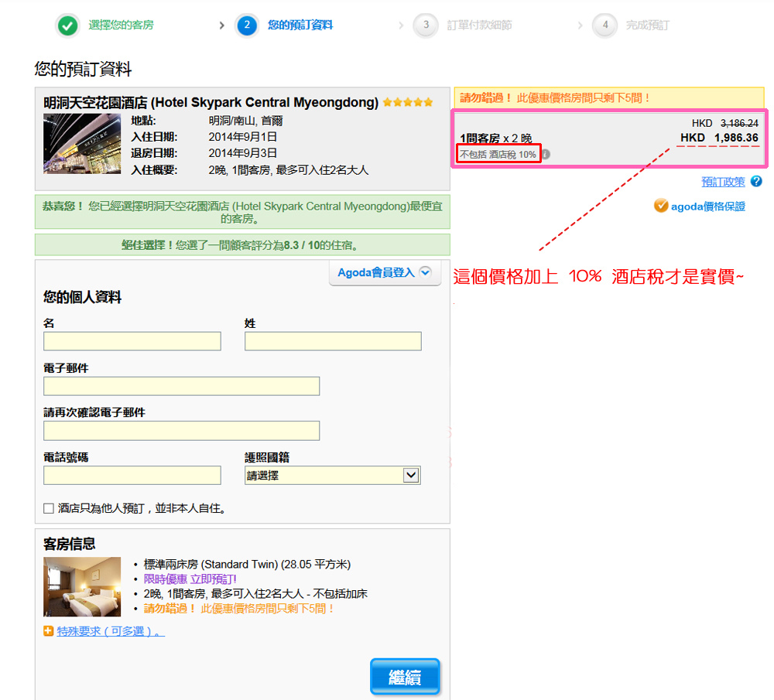Click the 繼續 continue button
This screenshot has height=700, width=774.
pos(405,677)
